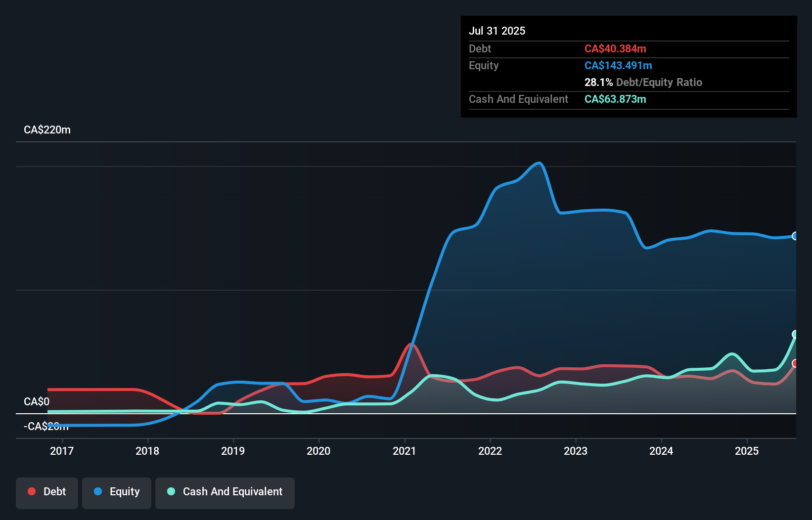Click the CA$63.873m Cash value
The height and width of the screenshot is (520, 812).
click(x=615, y=99)
